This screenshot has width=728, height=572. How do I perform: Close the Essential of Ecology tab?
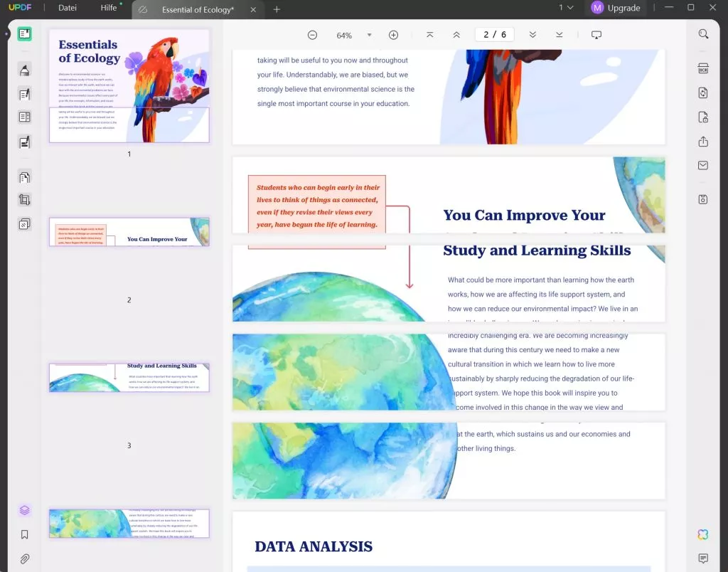point(253,9)
